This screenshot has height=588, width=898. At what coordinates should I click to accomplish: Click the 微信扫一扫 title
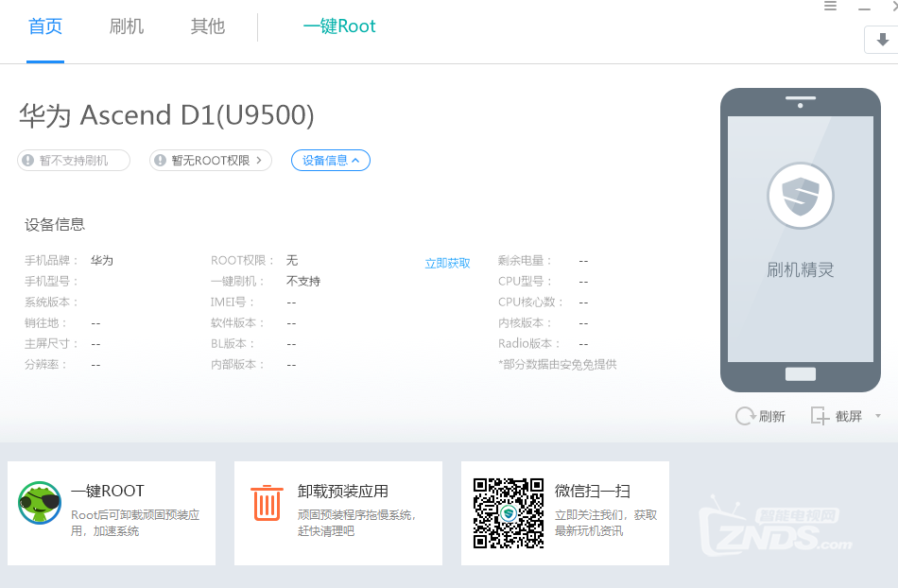(592, 492)
